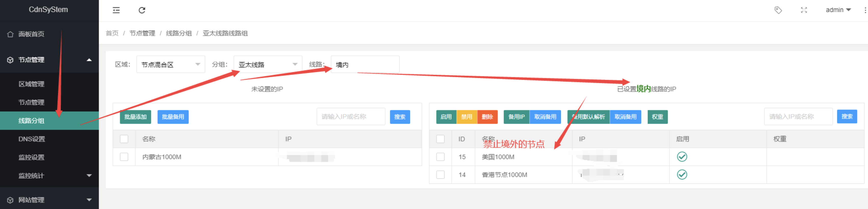Image resolution: width=868 pixels, height=209 pixels.
Task: Click the cube icon beside 网站管理
Action: pos(10,200)
